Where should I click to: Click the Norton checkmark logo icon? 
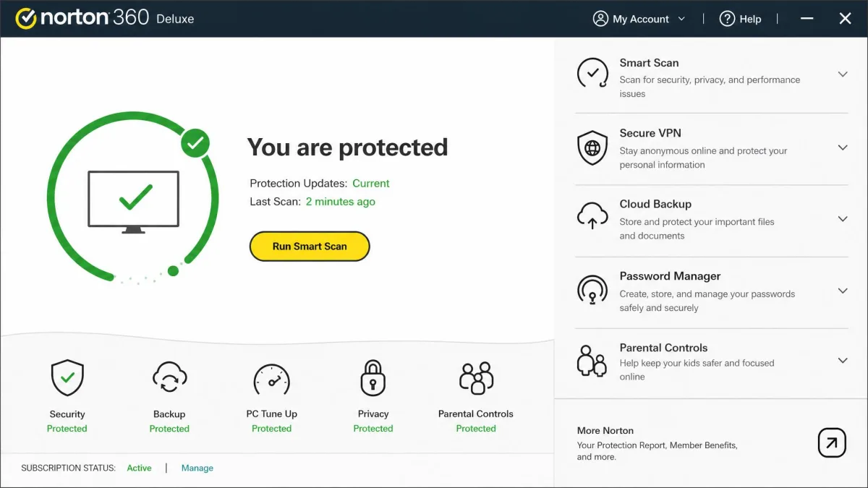click(x=26, y=18)
